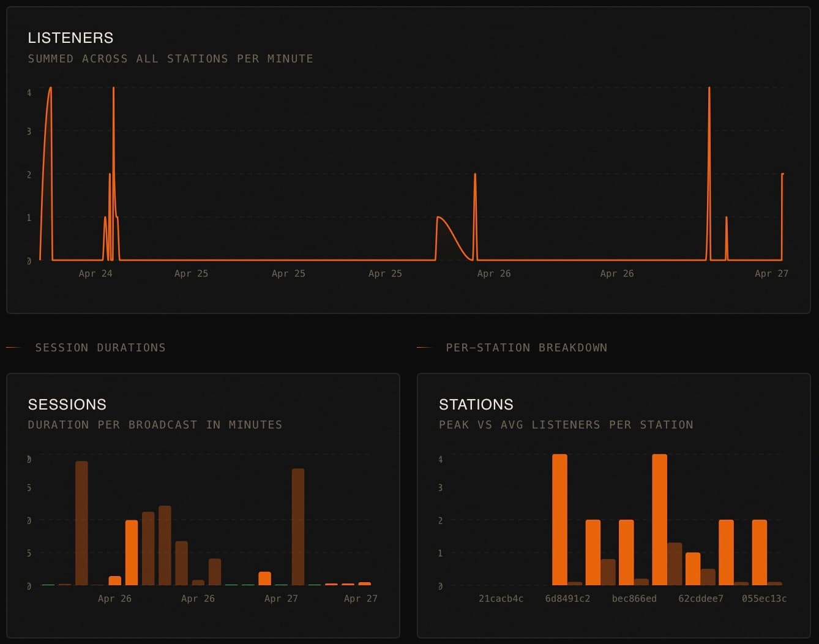Screen dimensions: 819x644
Task: Click the LISTENERS chart title
Action: (70, 38)
